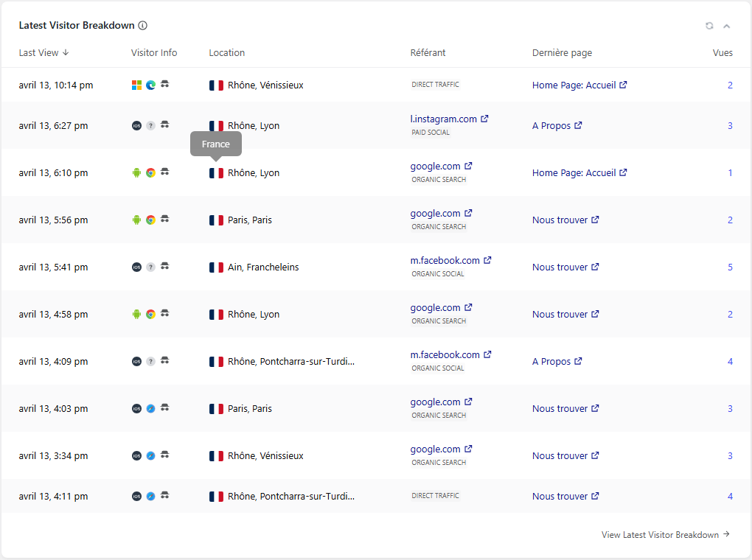
Task: Open m.facebook.com referrer in 5:41 pm row
Action: coord(445,261)
